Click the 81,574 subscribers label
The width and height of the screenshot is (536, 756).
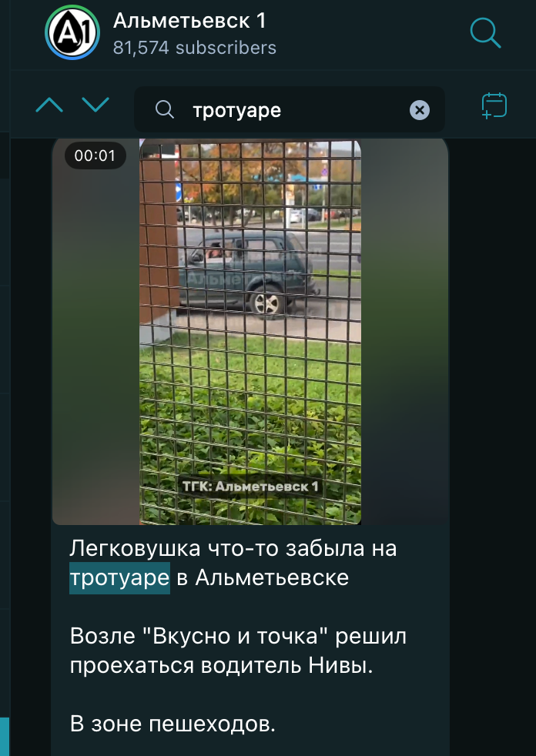(x=194, y=48)
